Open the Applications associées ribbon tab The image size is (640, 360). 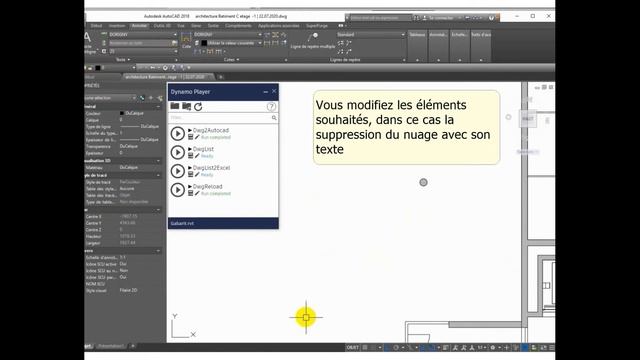point(279,26)
